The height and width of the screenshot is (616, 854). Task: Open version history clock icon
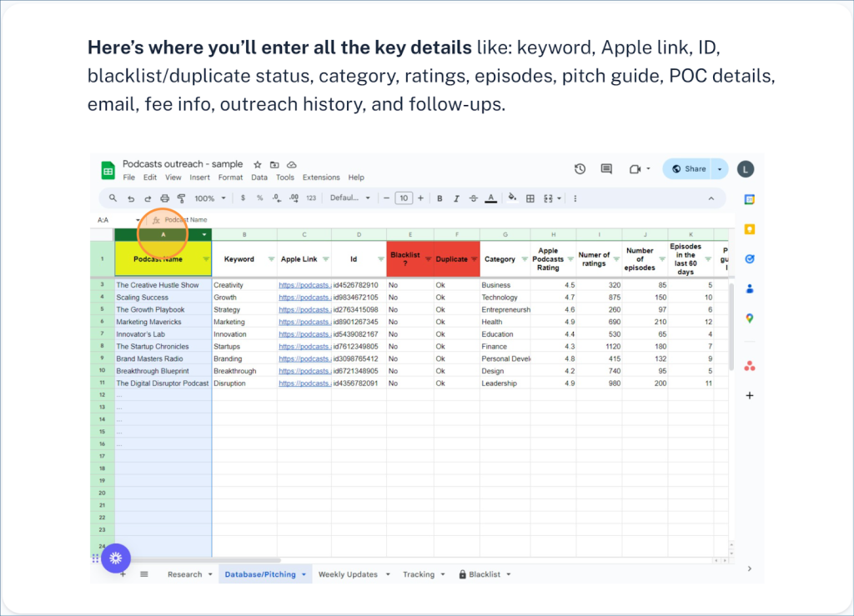pos(580,168)
